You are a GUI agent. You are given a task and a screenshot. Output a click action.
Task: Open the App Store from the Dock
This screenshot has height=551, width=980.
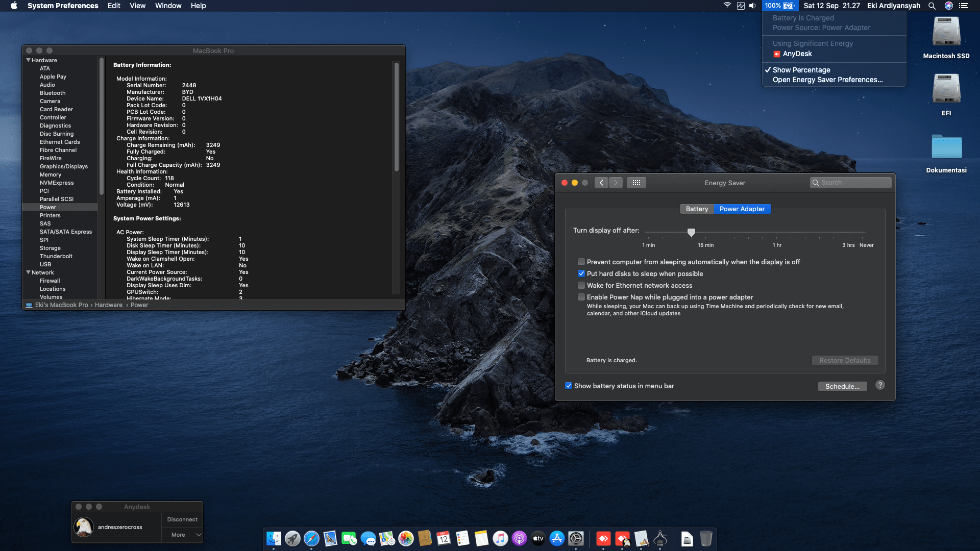click(556, 539)
